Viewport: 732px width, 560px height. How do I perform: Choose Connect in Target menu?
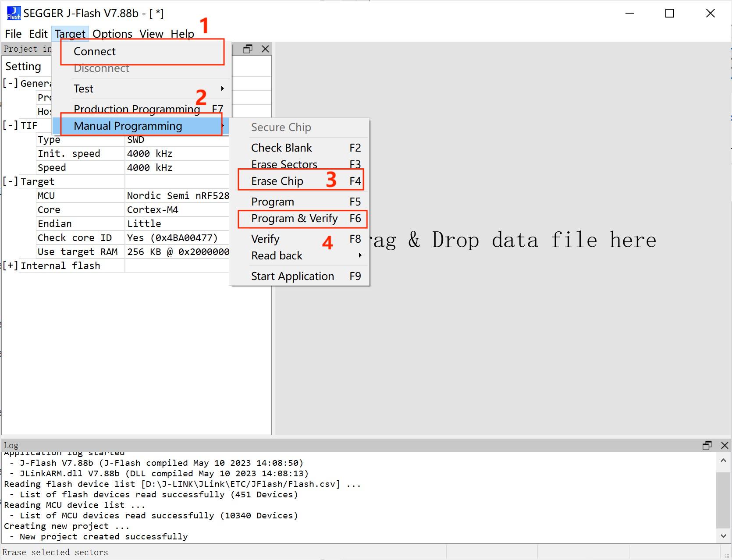(142, 52)
